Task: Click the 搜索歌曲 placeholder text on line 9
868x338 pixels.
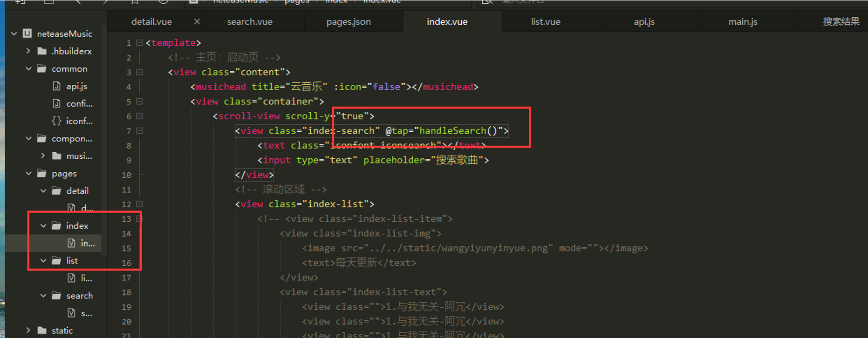Action: click(x=457, y=160)
